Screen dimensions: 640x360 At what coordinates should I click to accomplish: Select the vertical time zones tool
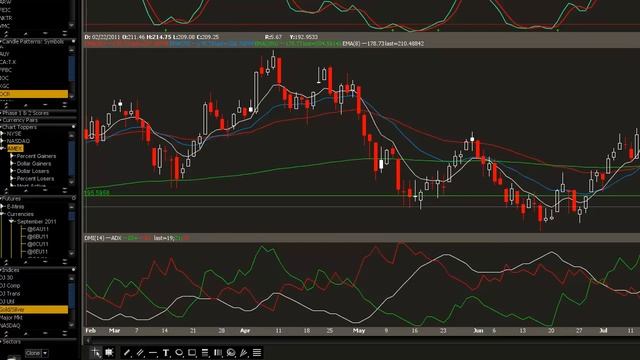[x=218, y=353]
